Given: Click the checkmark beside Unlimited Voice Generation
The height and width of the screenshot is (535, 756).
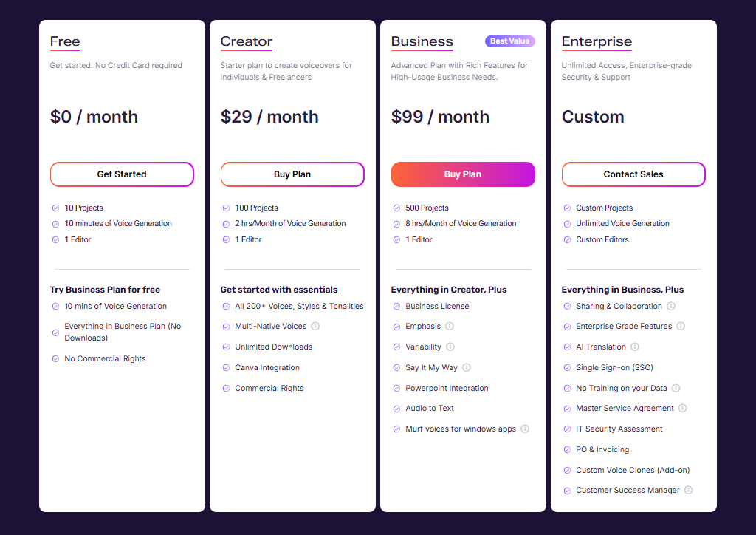Looking at the screenshot, I should click(x=568, y=223).
